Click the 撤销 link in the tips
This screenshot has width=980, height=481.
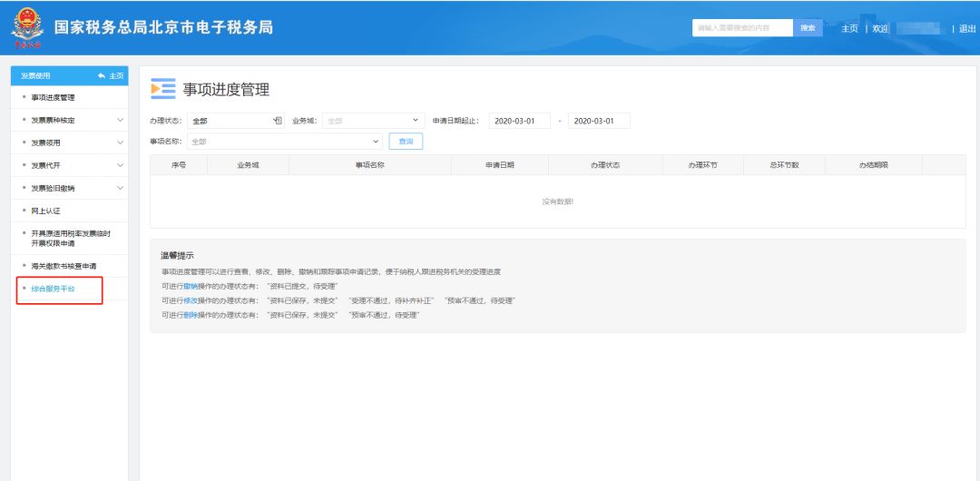191,287
